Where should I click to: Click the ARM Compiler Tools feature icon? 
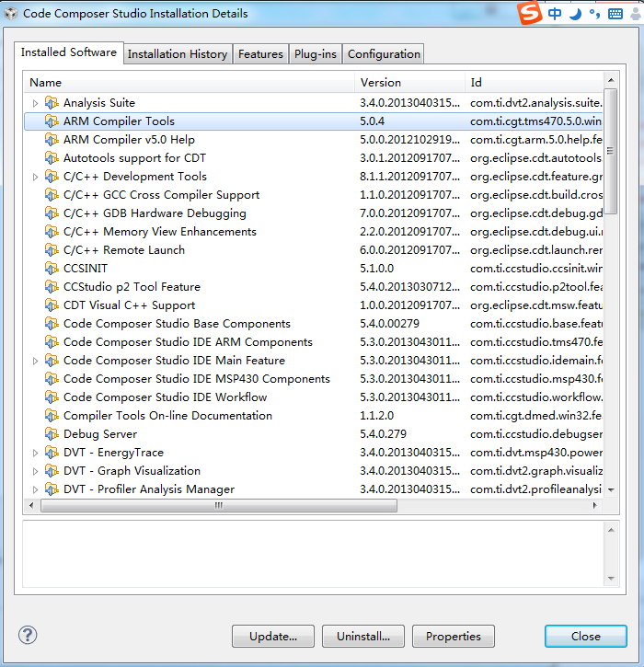click(52, 121)
